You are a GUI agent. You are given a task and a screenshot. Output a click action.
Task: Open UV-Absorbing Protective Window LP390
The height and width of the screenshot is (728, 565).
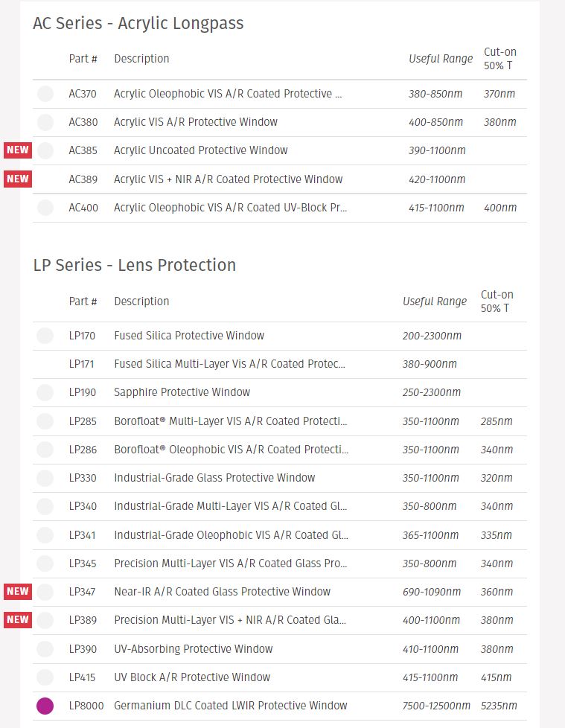coord(193,649)
